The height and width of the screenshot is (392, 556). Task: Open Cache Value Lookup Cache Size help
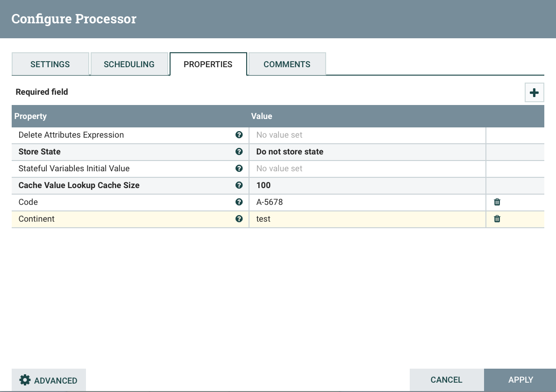tap(239, 185)
